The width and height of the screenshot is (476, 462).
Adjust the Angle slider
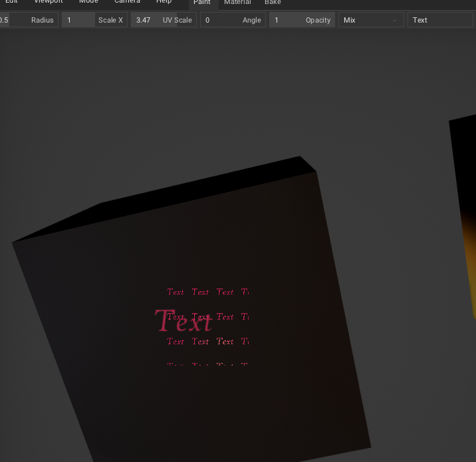pos(233,20)
